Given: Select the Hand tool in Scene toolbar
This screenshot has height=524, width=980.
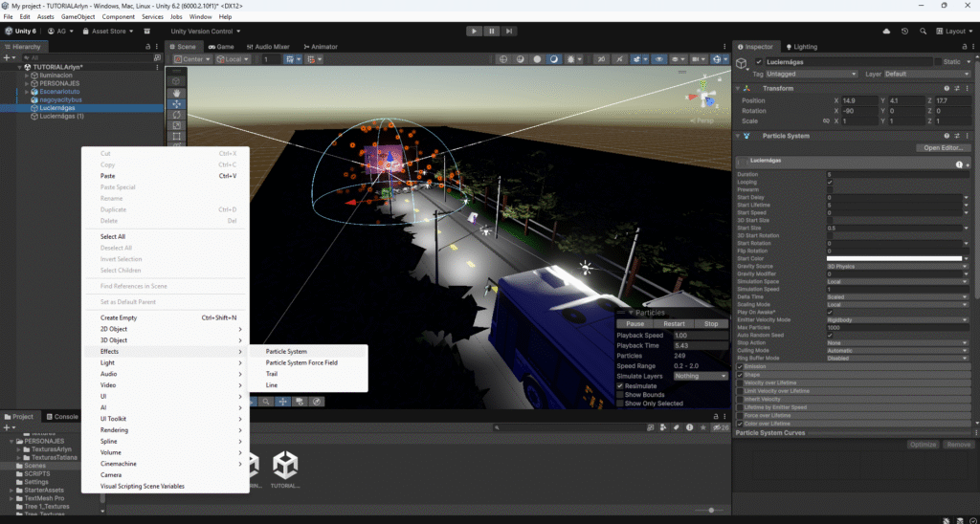Looking at the screenshot, I should coord(177,92).
